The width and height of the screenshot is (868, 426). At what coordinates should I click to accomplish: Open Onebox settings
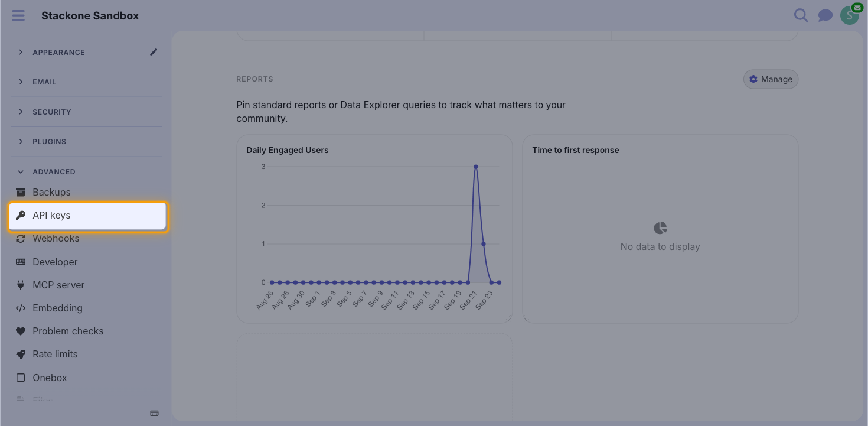(x=87, y=378)
